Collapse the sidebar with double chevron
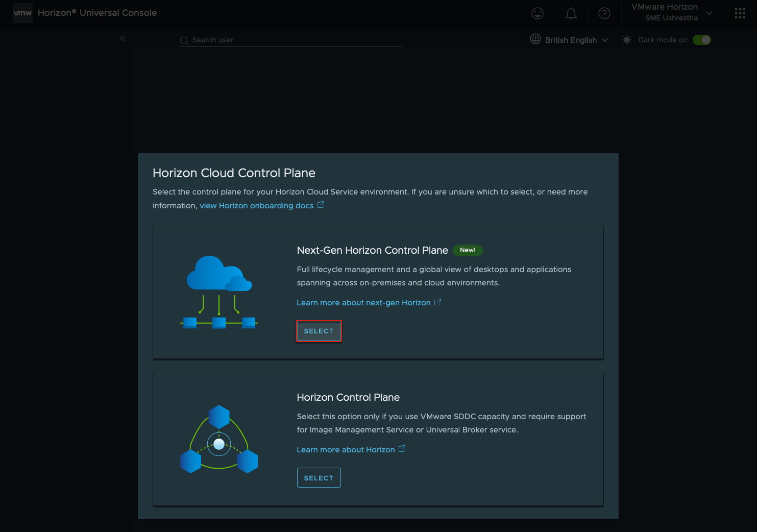 pyautogui.click(x=123, y=38)
